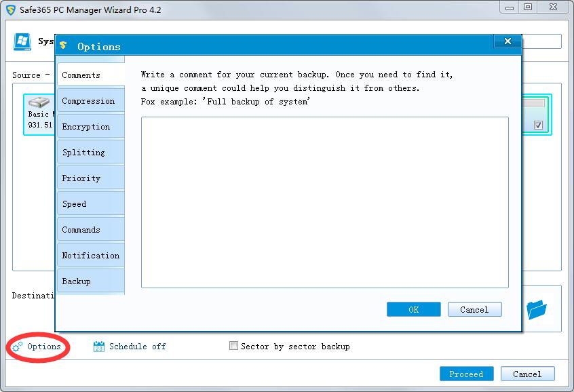Open the destination folder browse icon
574x392 pixels.
click(537, 310)
